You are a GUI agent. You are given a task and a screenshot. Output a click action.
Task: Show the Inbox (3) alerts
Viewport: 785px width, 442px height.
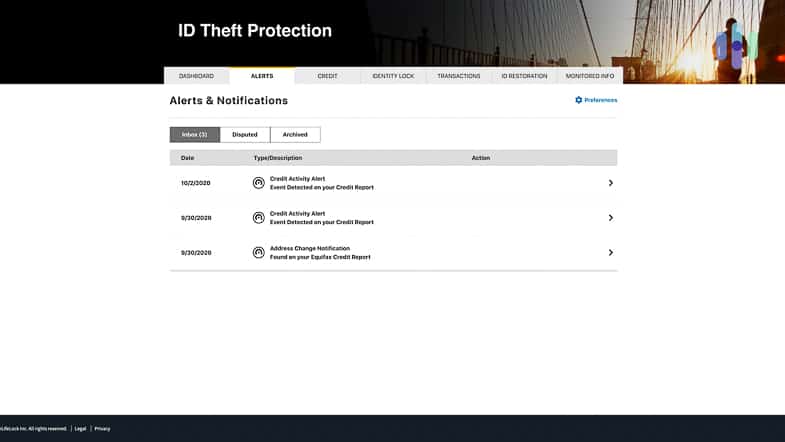coord(195,134)
